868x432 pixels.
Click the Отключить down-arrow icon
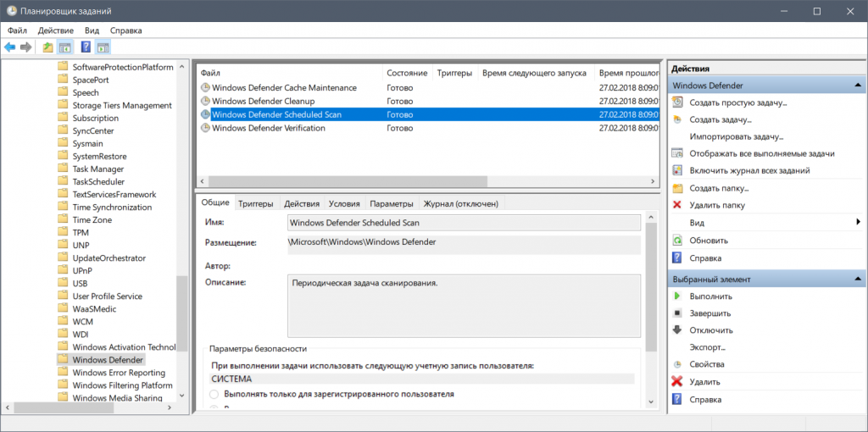[x=676, y=330]
